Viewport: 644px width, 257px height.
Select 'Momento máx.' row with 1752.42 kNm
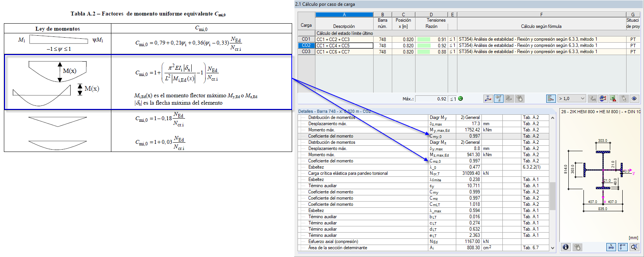423,130
